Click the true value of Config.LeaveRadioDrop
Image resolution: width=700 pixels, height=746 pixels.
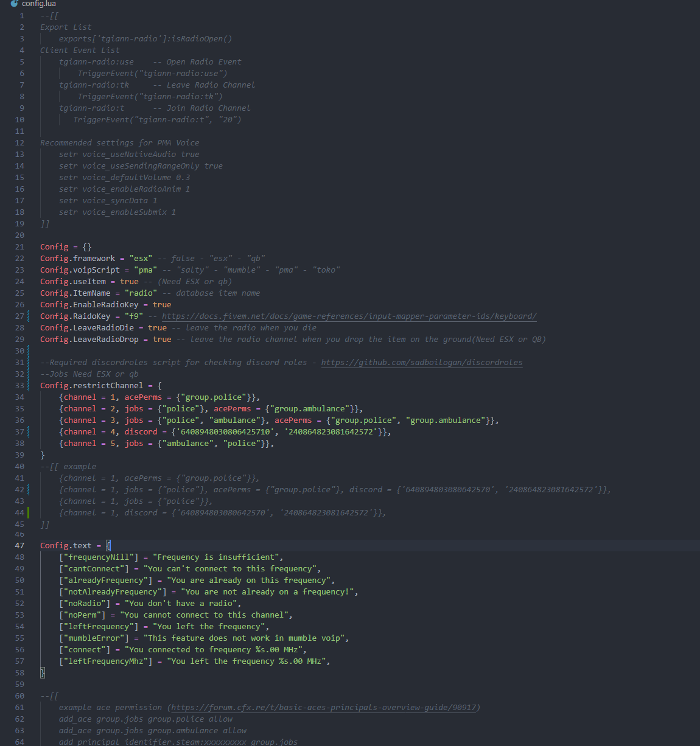pyautogui.click(x=162, y=340)
